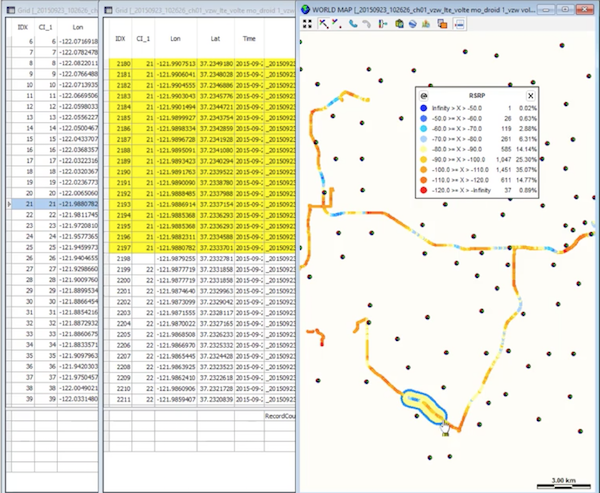Click the gray phone icon in map toolbar
Image resolution: width=600 pixels, height=493 pixels.
[x=366, y=26]
